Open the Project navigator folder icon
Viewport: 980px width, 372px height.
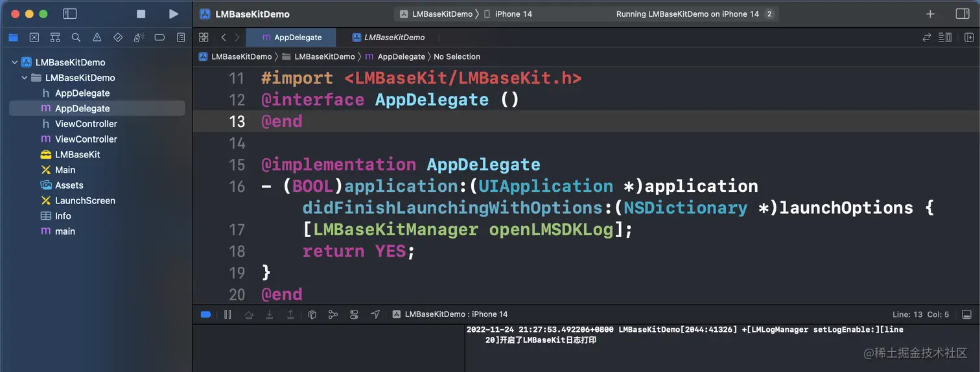13,38
